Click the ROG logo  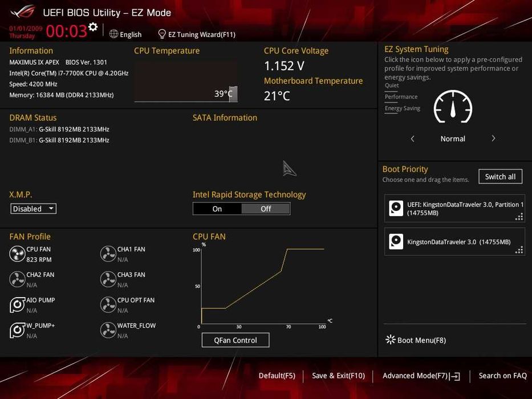pyautogui.click(x=23, y=12)
